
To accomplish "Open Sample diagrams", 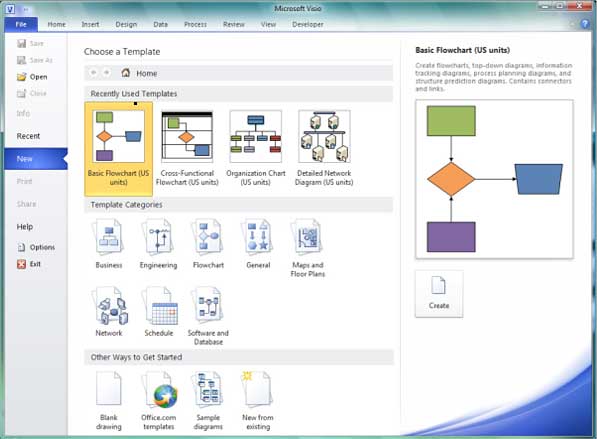I will [208, 401].
